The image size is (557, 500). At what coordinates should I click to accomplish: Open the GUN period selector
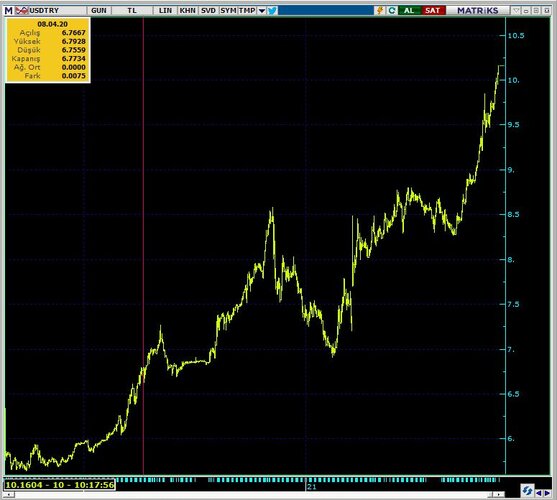click(99, 11)
